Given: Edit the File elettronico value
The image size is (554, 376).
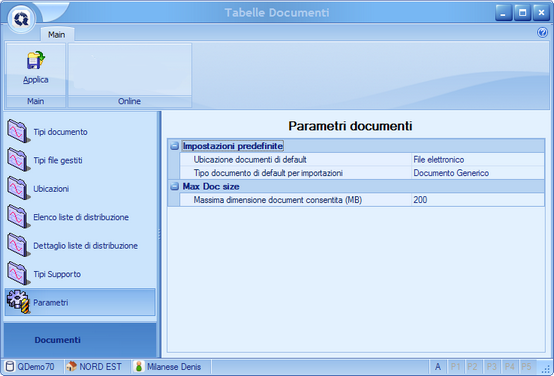Looking at the screenshot, I should 478,160.
